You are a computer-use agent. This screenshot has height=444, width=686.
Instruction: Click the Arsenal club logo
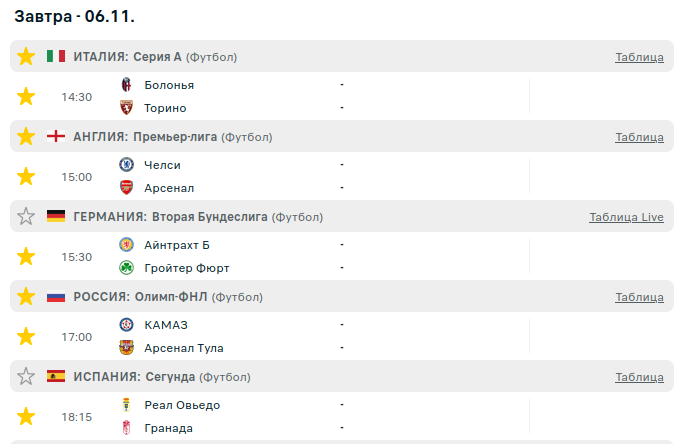126,188
